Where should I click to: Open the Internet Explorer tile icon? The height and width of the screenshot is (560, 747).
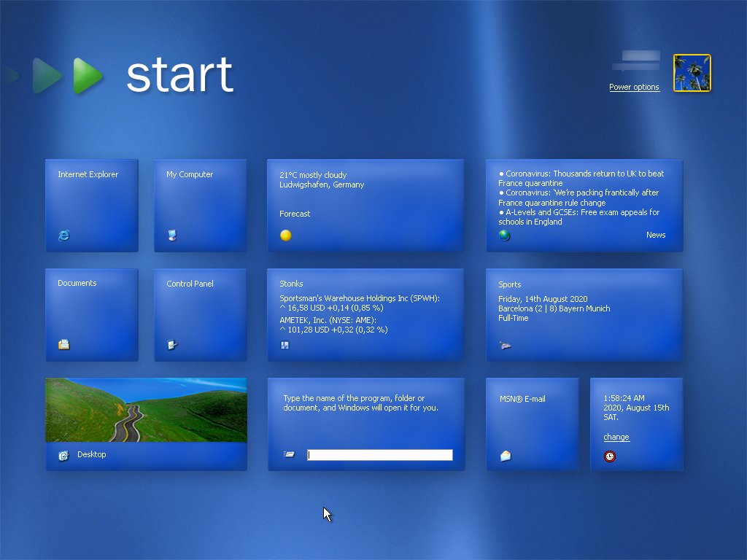64,236
